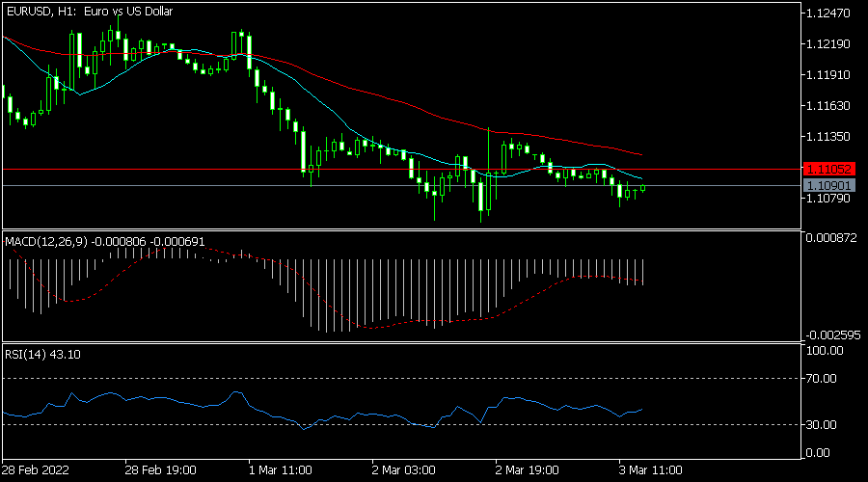Click the 1.10790 price scale value

[828, 199]
